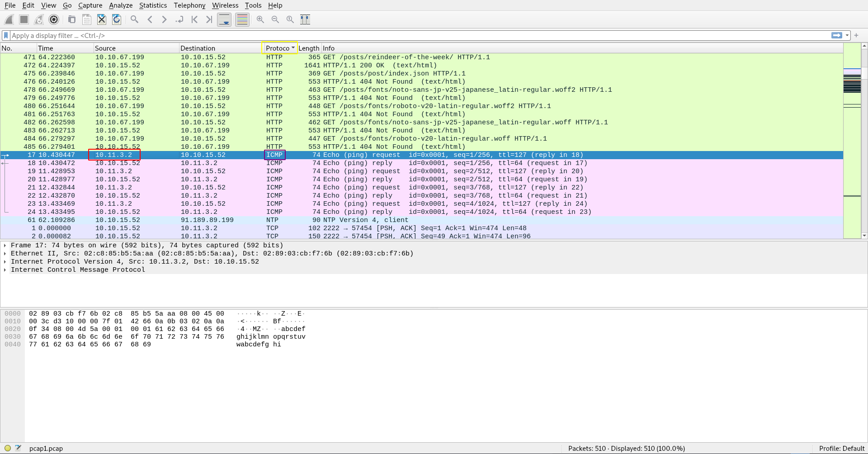Viewport: 868px width, 454px height.
Task: Open the display filter history dropdown
Action: click(x=847, y=35)
